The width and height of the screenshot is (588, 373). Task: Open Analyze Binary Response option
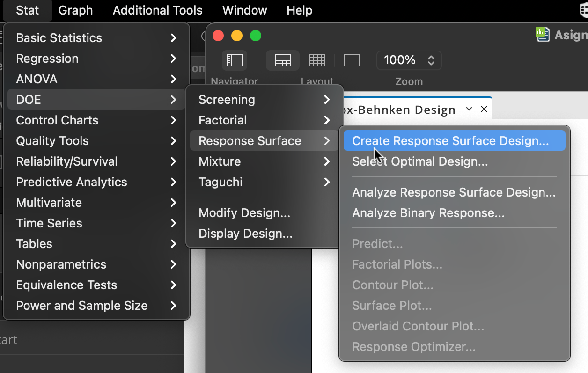[x=428, y=213]
